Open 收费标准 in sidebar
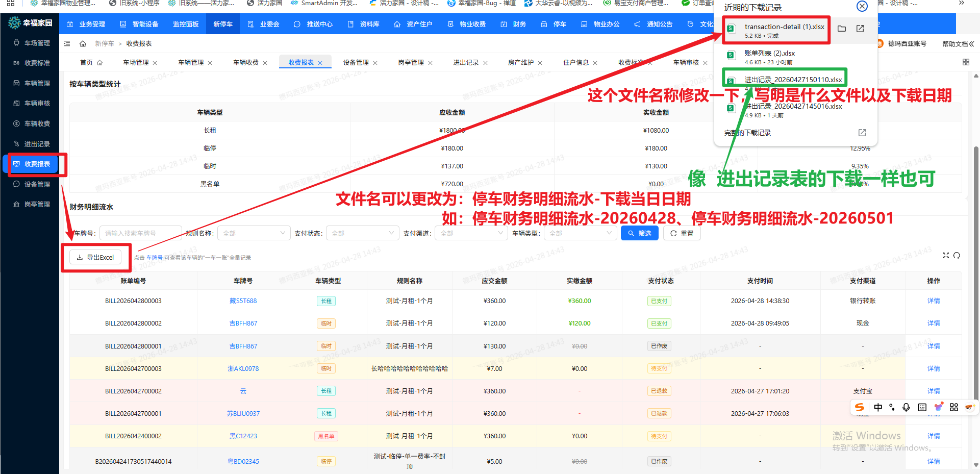 tap(32, 63)
